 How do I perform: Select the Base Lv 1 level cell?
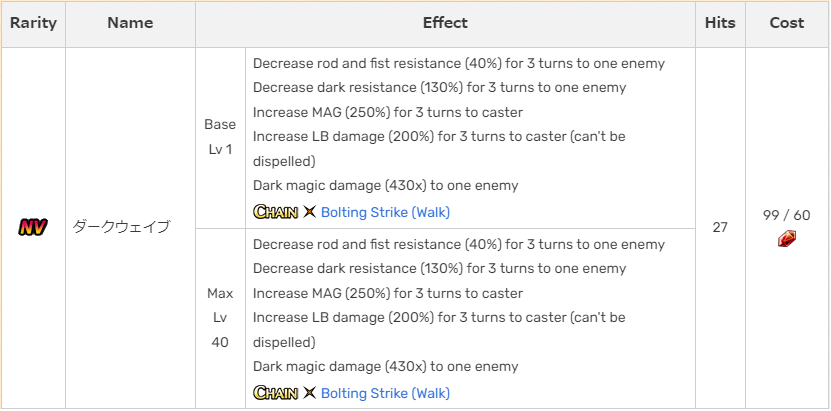pos(220,137)
